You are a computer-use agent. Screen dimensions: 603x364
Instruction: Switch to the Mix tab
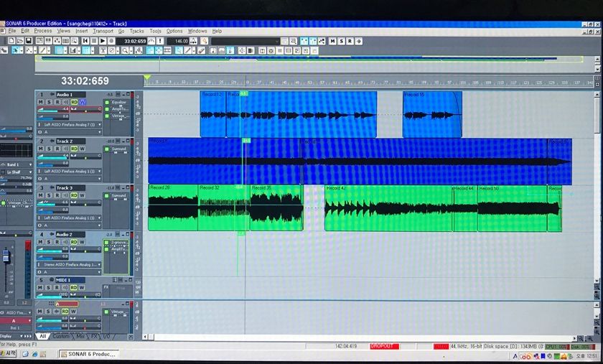pos(80,336)
